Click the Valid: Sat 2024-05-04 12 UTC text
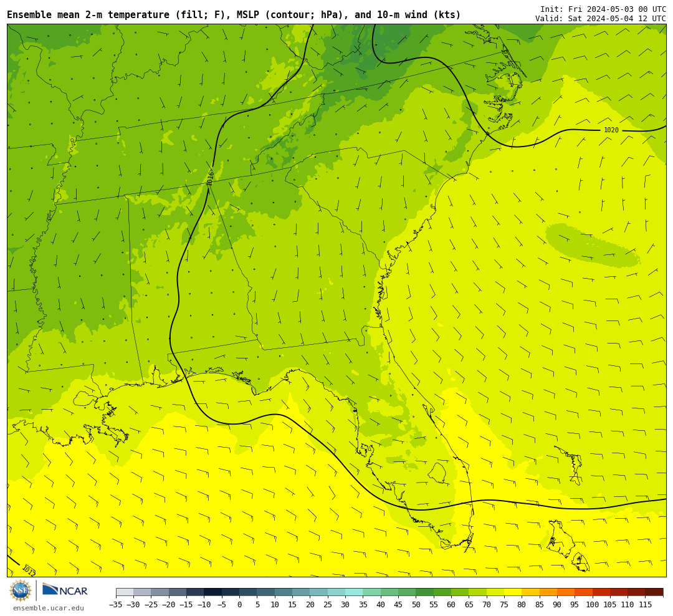Image resolution: width=673 pixels, height=616 pixels. [601, 19]
